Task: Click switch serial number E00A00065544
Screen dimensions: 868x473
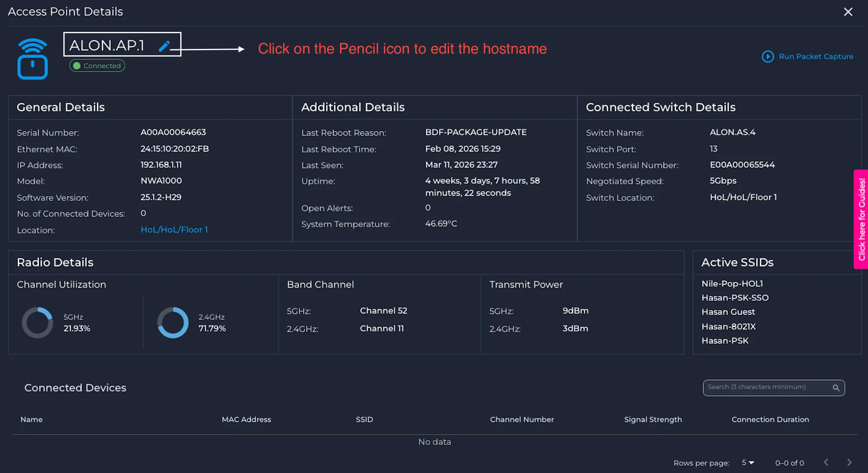Action: pyautogui.click(x=742, y=165)
